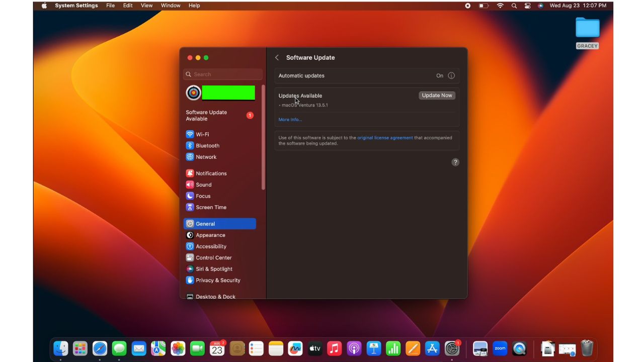Click the battery status icon

point(484,6)
